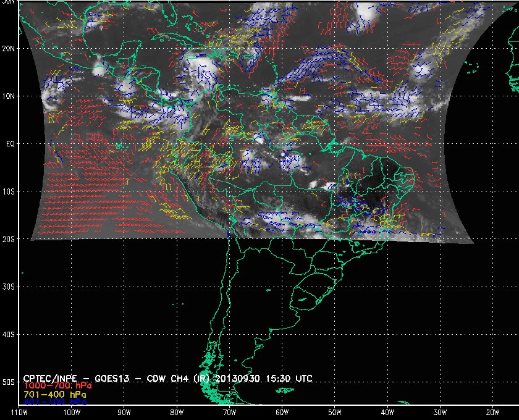This screenshot has height=420, width=519.
Task: Click the 110W longitude label
Action: coord(19,413)
